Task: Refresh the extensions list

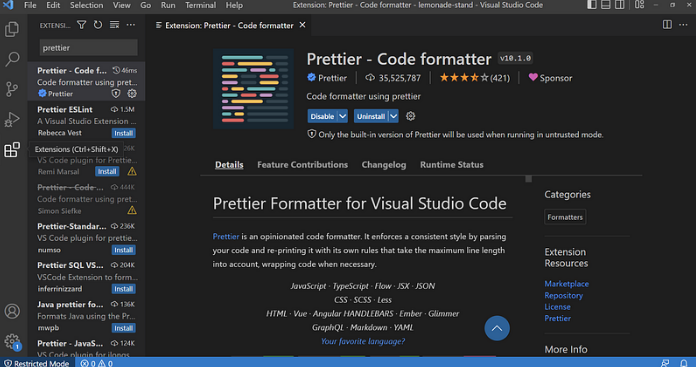Action: [x=98, y=25]
